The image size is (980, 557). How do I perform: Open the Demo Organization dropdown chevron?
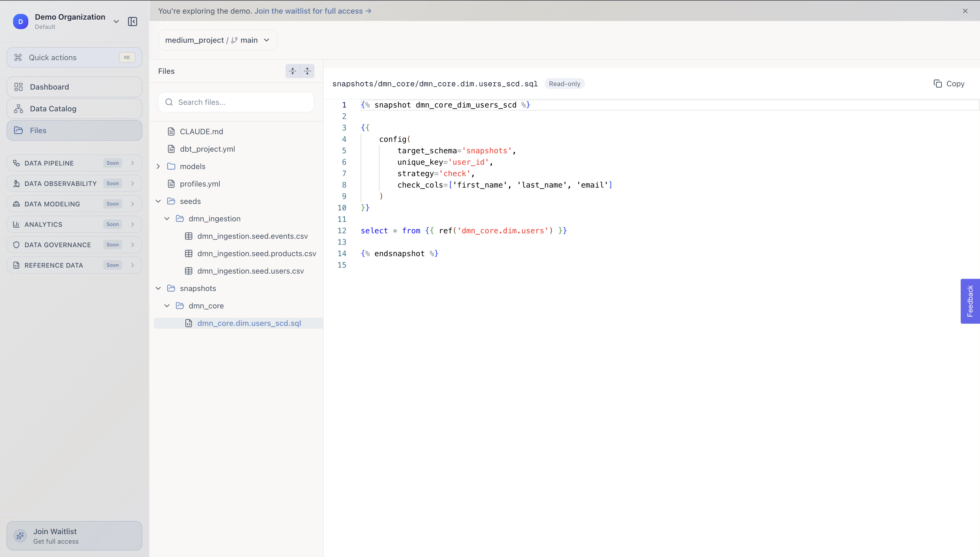116,22
